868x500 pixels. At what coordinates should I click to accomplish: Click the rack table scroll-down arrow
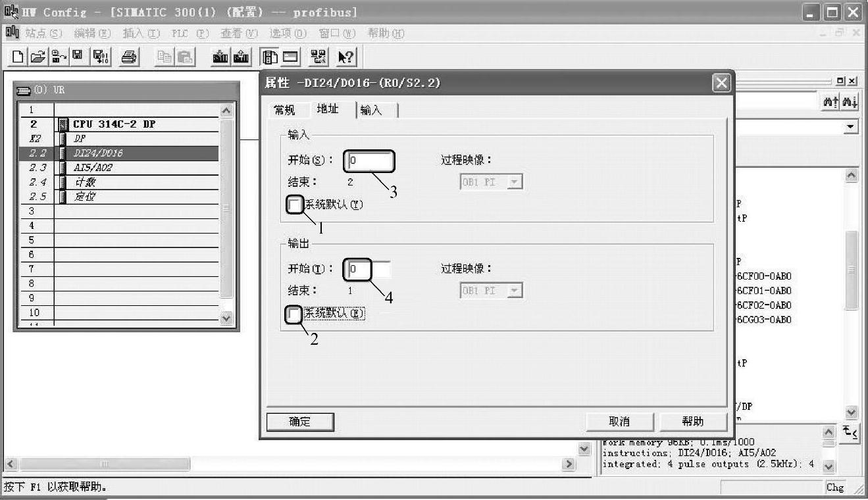[x=226, y=317]
